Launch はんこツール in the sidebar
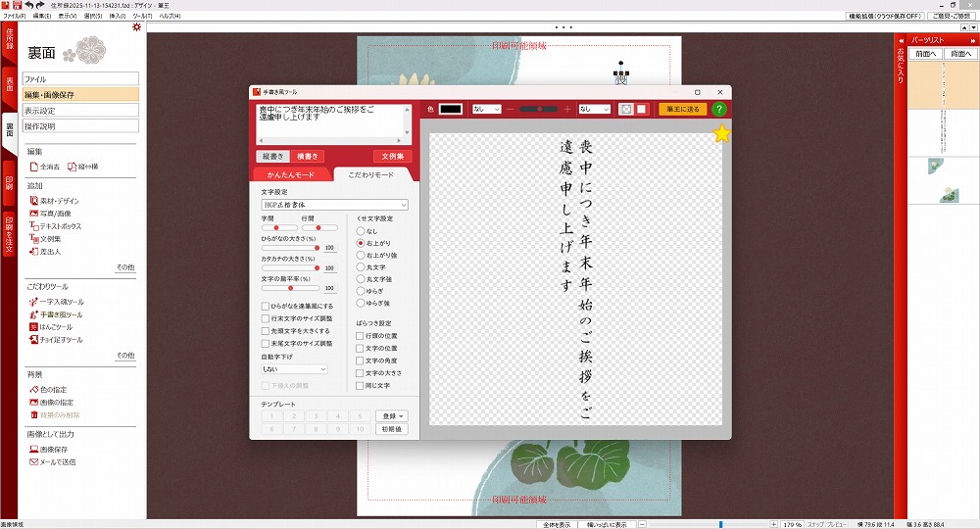980x529 pixels. pos(51,327)
